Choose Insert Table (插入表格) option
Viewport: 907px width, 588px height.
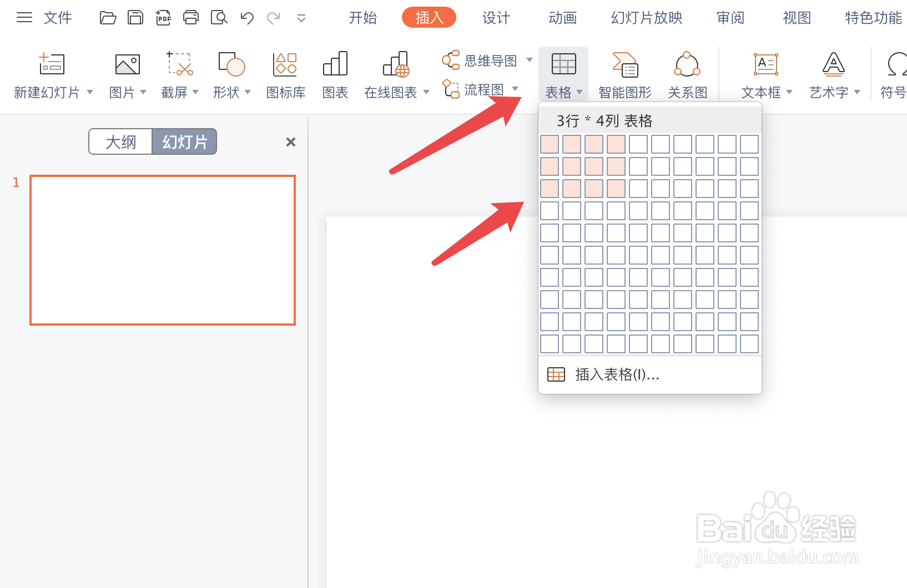pos(650,374)
